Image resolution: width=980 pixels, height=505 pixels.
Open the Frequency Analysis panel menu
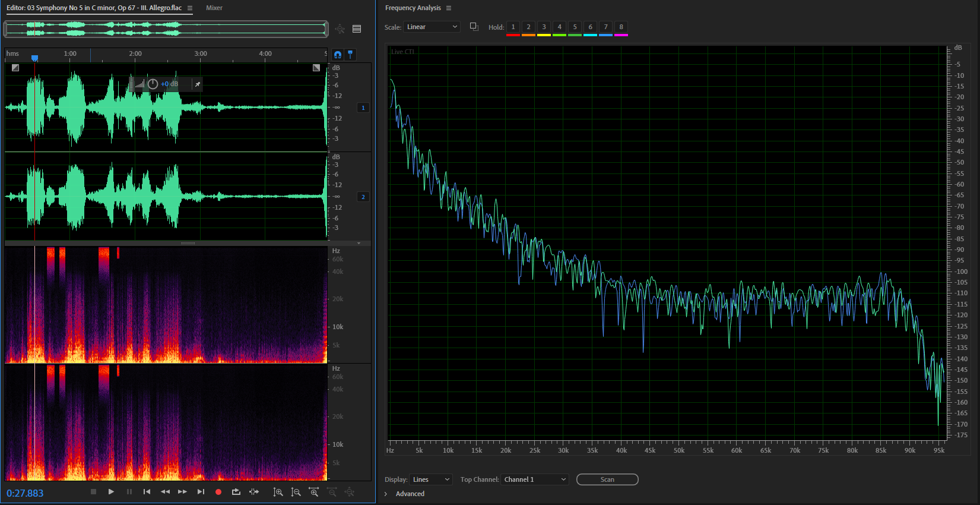[x=449, y=8]
